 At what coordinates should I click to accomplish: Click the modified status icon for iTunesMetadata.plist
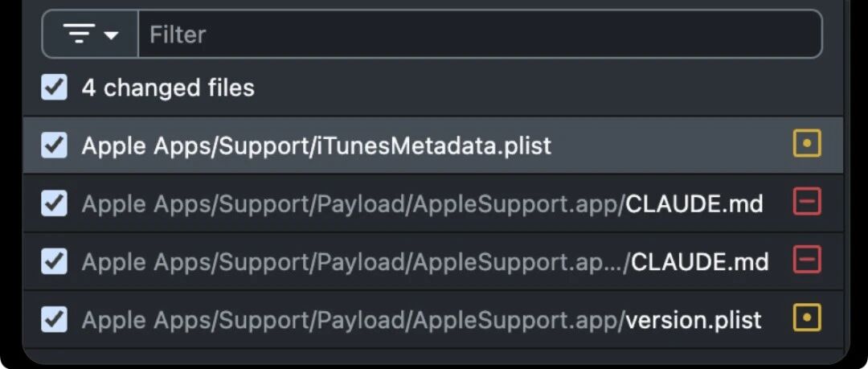tap(807, 143)
